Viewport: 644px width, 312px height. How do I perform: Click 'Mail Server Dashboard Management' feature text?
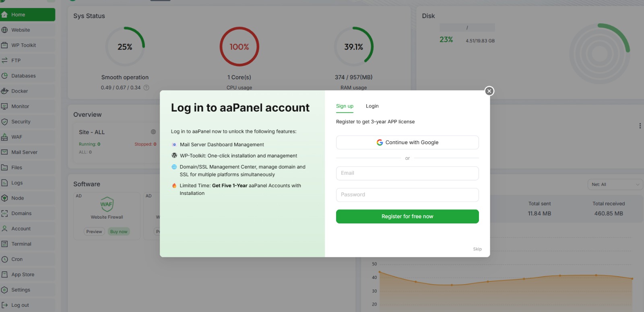(x=222, y=145)
